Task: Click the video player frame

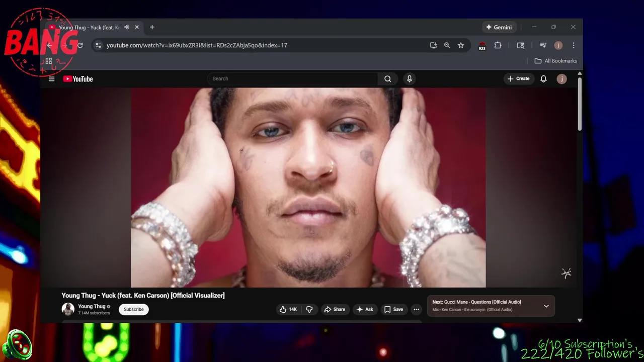Action: [308, 188]
